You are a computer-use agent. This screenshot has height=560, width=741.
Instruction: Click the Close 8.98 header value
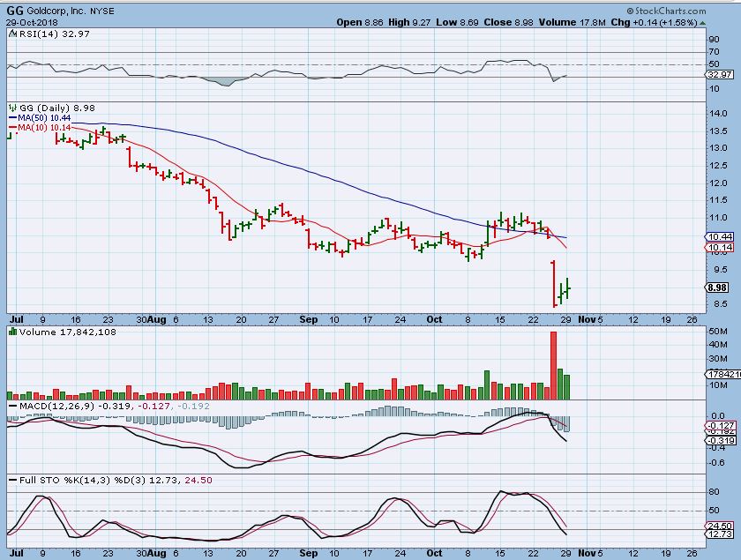click(508, 22)
